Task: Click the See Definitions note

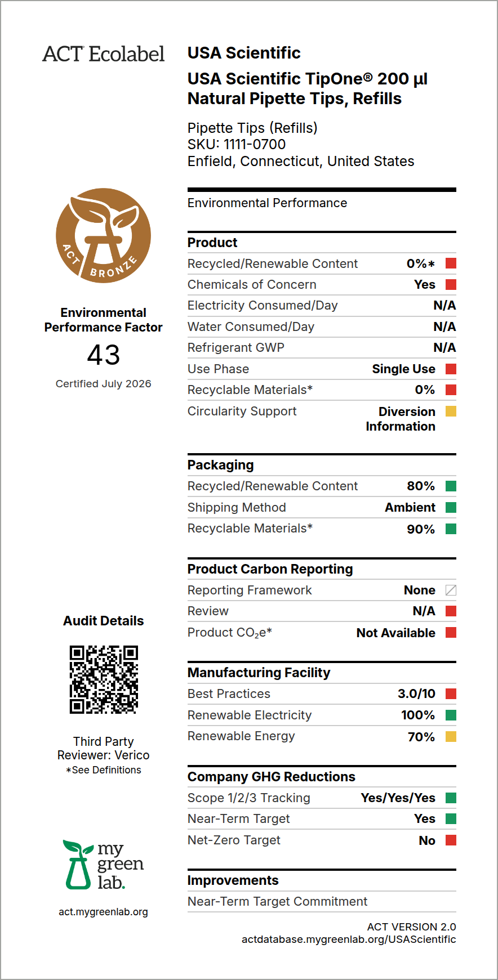Action: tap(104, 769)
